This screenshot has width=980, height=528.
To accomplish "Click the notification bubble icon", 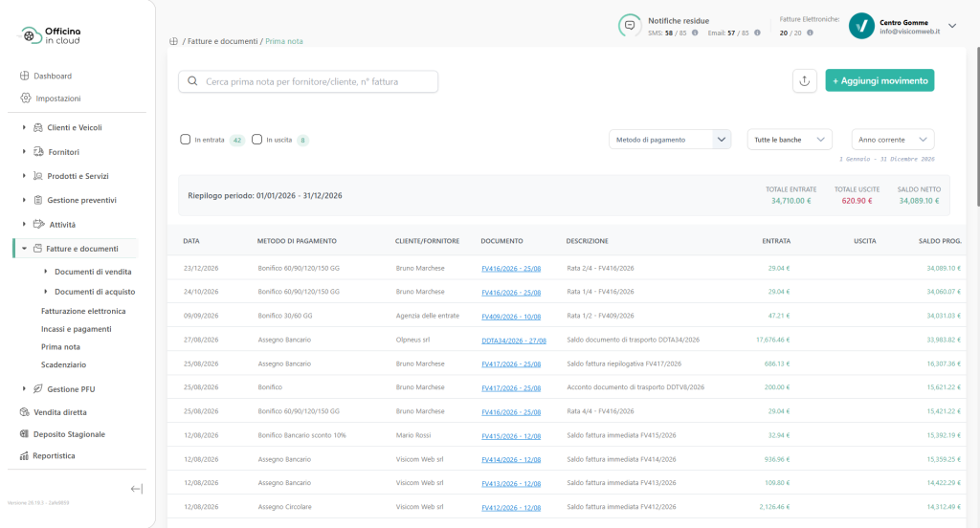I will click(630, 26).
